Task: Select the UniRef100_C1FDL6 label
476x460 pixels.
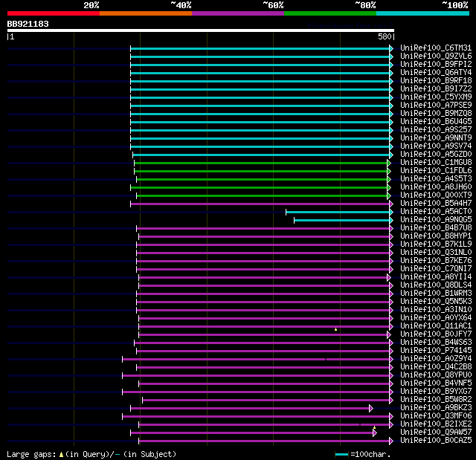Action: coord(436,171)
